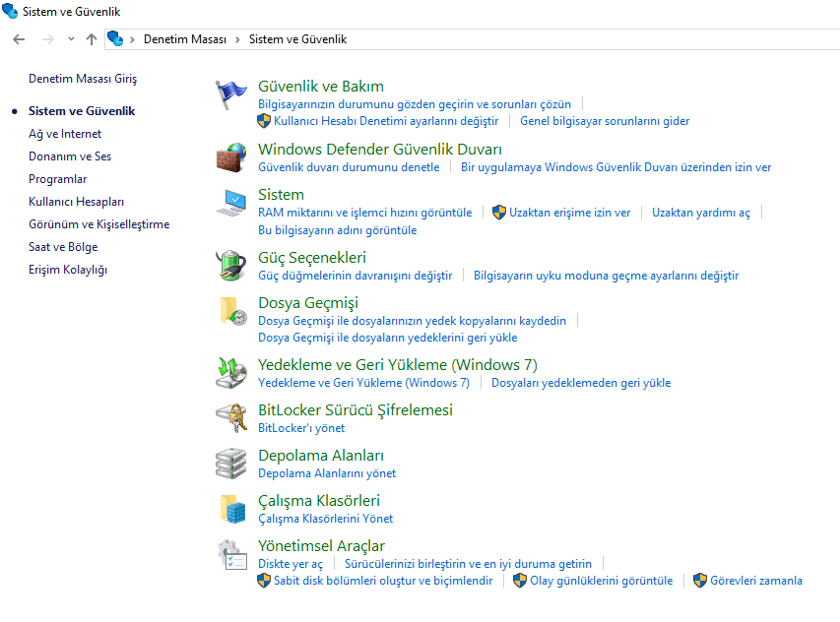Click the Depolama Alanları drives icon
The height and width of the screenshot is (622, 840).
coord(231,463)
